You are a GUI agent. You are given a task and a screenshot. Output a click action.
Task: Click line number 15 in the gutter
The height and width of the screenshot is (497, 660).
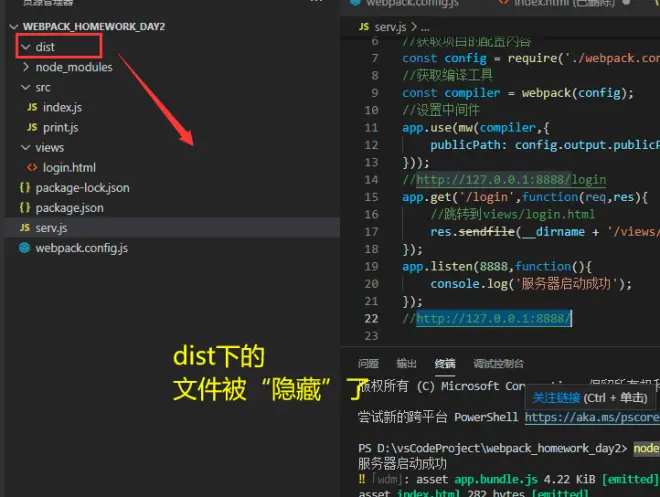point(372,197)
